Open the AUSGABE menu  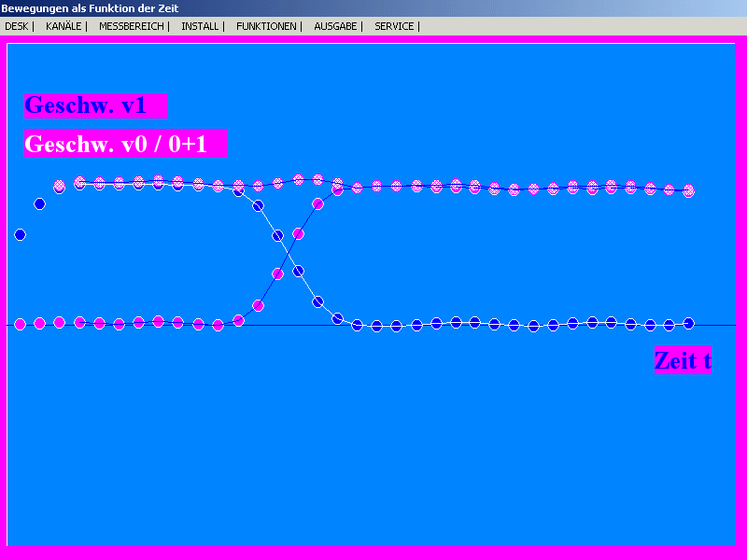pyautogui.click(x=335, y=26)
